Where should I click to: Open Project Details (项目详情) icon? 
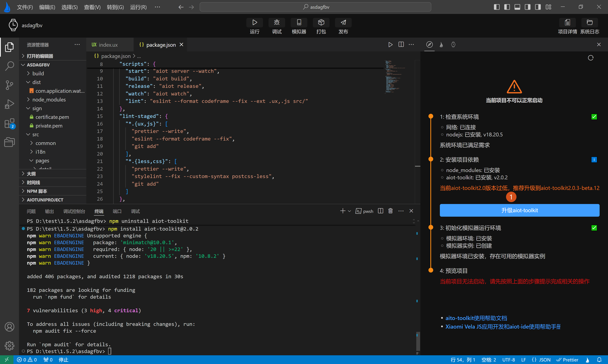coord(567,23)
